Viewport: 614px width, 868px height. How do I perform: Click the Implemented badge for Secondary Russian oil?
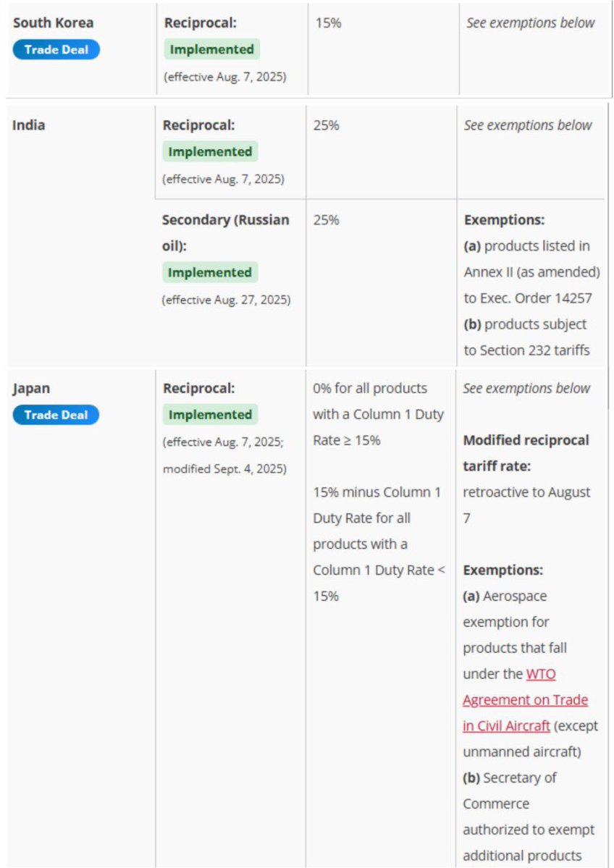(210, 273)
